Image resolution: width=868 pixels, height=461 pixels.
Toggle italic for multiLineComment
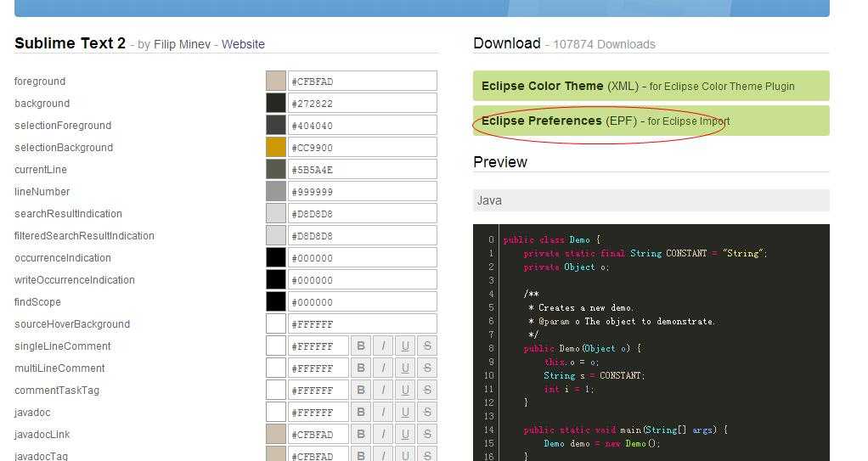tap(382, 368)
